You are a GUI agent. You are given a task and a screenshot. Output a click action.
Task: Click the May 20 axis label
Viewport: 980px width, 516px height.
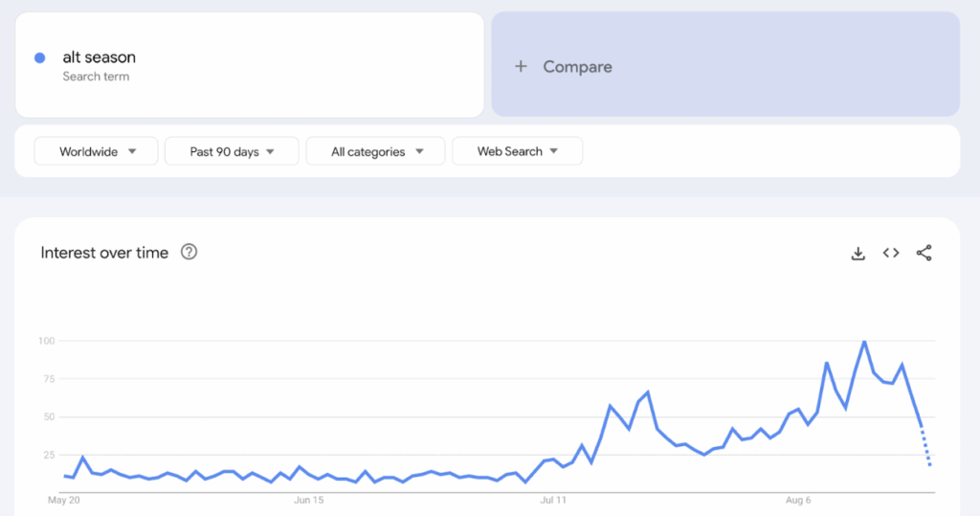[x=62, y=500]
